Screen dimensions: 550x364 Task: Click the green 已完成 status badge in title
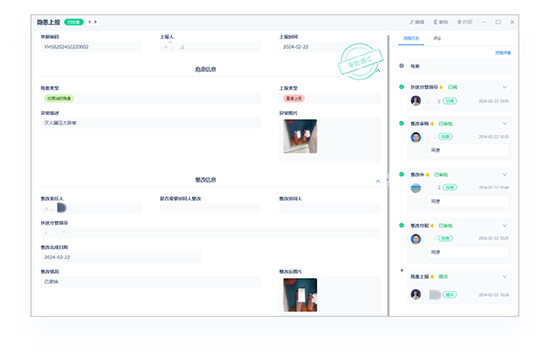coord(74,22)
